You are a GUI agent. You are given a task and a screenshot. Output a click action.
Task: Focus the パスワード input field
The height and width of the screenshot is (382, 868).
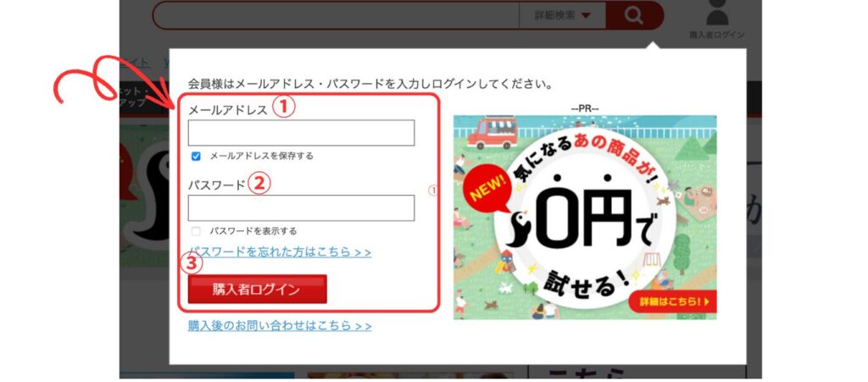coord(301,208)
